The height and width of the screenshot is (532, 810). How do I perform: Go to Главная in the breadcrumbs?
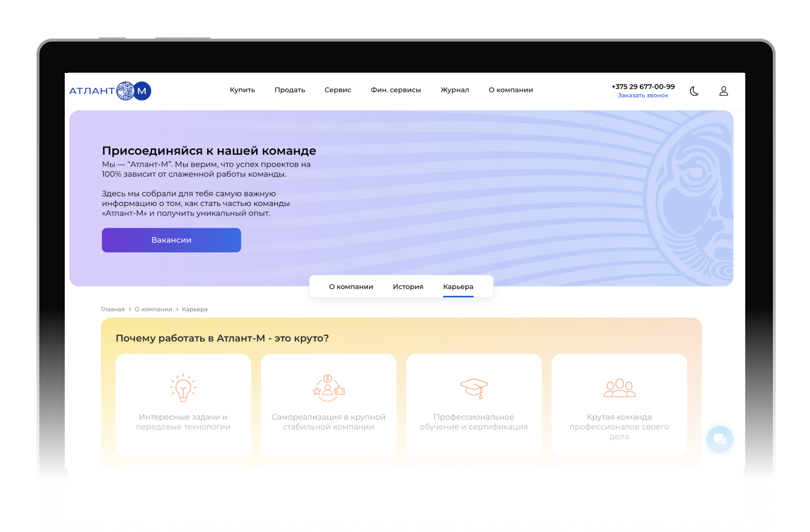[x=112, y=310]
